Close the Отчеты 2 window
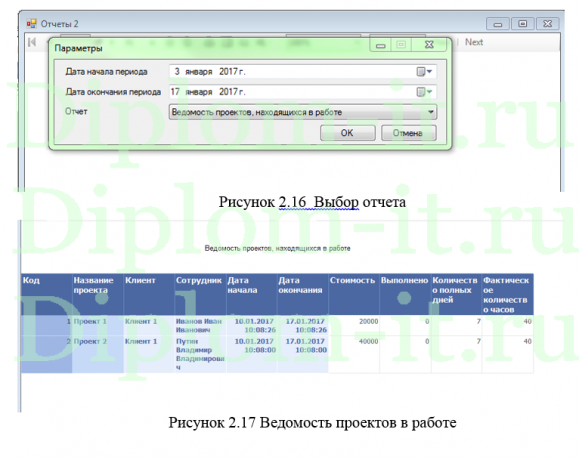 click(x=548, y=24)
